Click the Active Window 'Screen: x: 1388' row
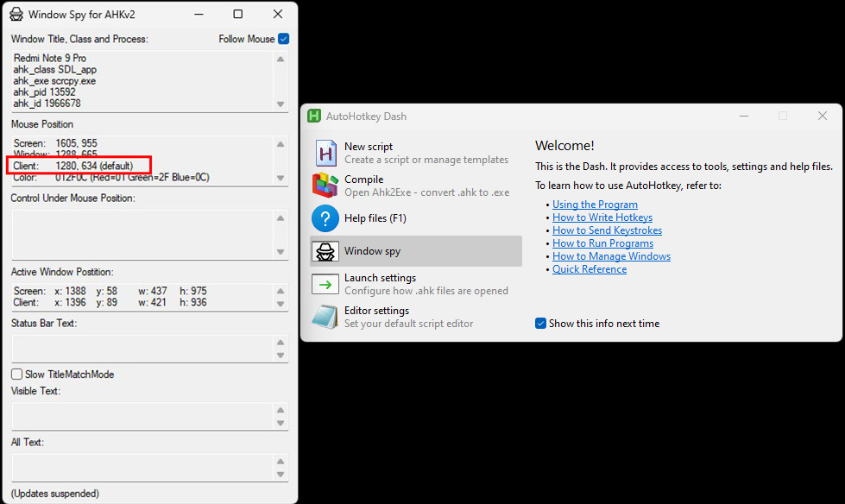Screen dimensions: 845x504 (110, 291)
